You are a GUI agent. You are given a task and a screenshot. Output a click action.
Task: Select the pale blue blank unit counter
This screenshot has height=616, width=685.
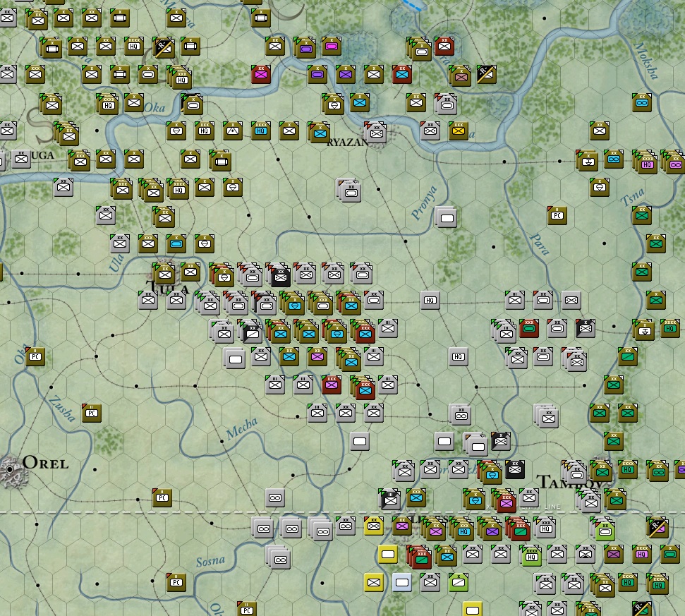402,582
